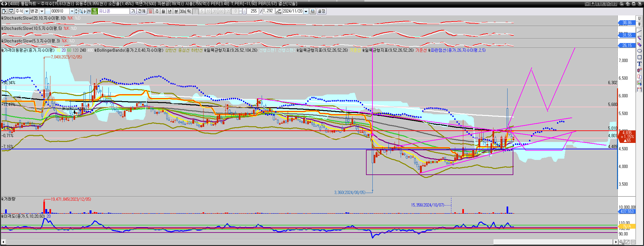644x246 pixels.
Task: Click the StochasticSlow(5,3,지수이평,3) label
Action: 32,41
